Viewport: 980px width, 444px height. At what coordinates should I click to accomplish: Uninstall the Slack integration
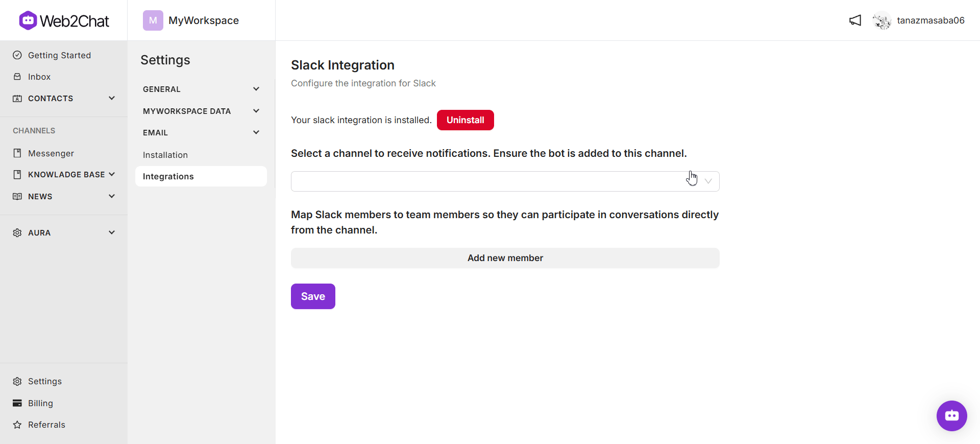(465, 120)
